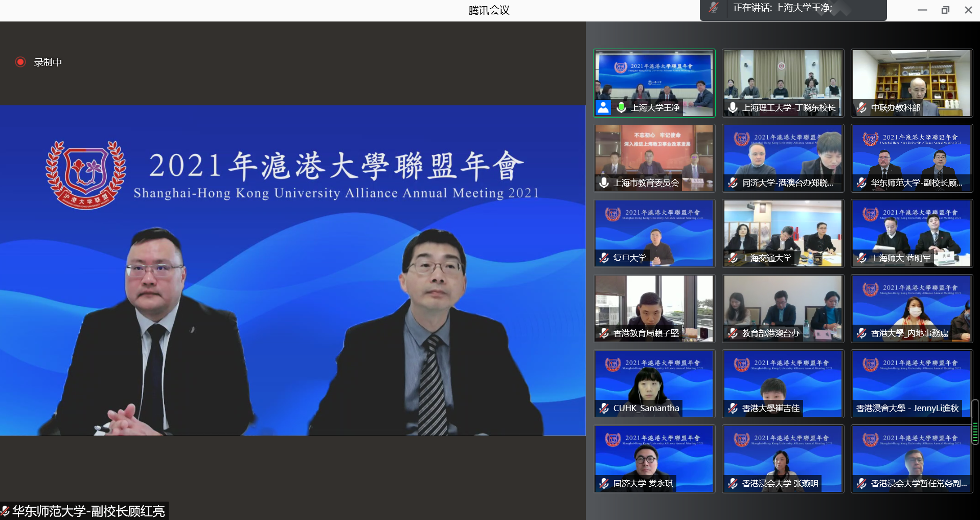
Task: Click the muted mic icon in speaking bar
Action: pos(714,8)
